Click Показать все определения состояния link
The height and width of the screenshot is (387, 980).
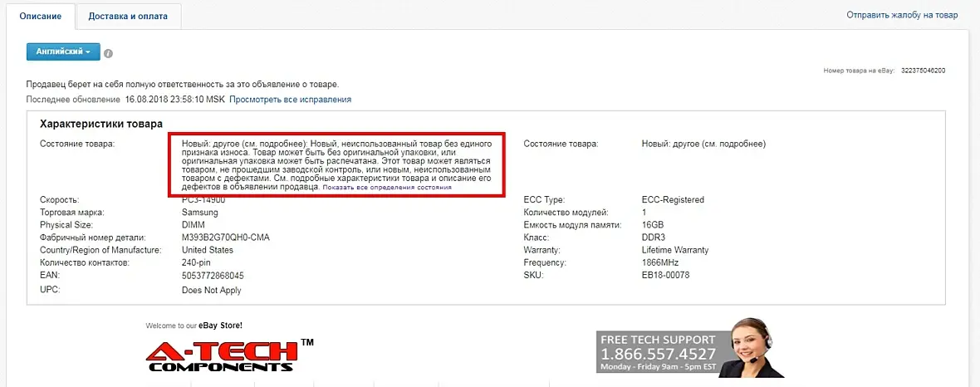[387, 188]
